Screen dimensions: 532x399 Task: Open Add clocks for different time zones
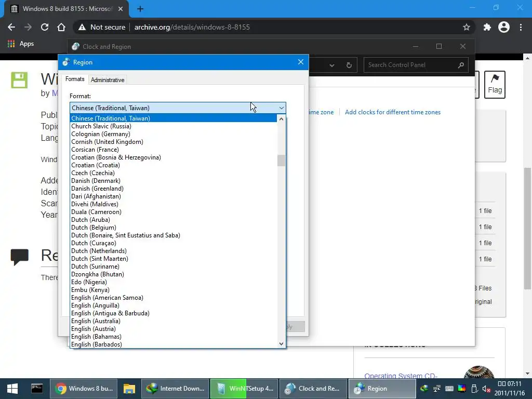[393, 112]
